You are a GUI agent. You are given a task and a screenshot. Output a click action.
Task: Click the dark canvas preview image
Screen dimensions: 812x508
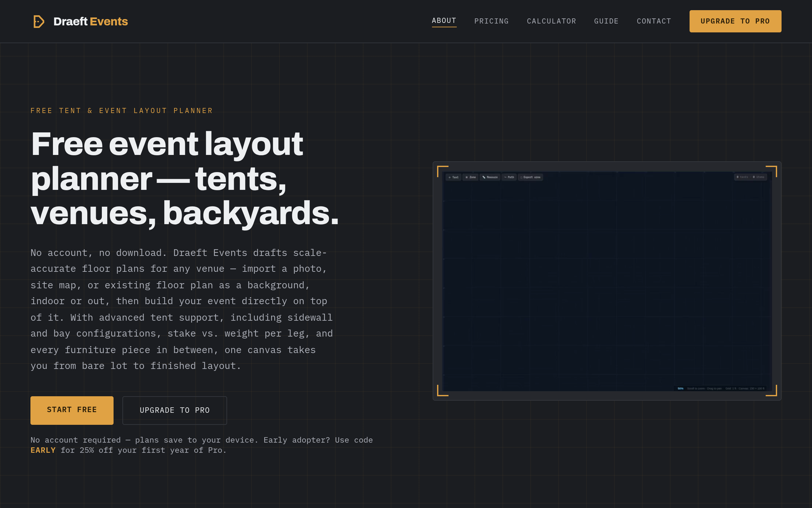pyautogui.click(x=607, y=281)
